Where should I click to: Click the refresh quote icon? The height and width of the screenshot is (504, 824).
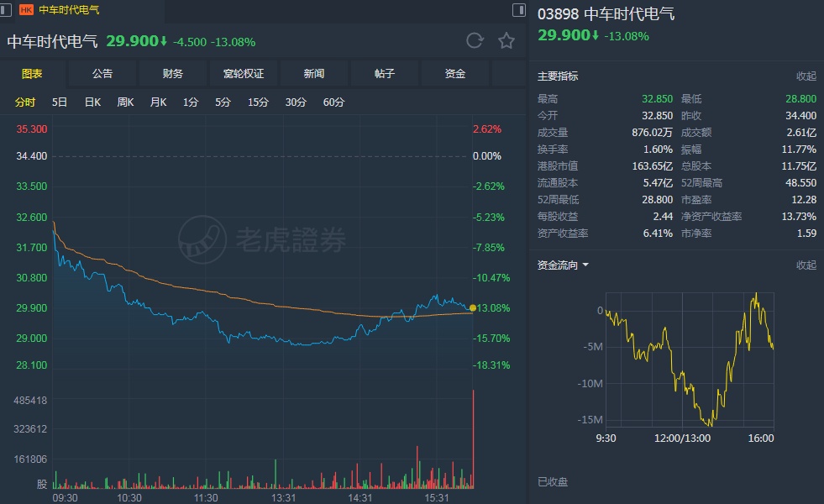[475, 40]
